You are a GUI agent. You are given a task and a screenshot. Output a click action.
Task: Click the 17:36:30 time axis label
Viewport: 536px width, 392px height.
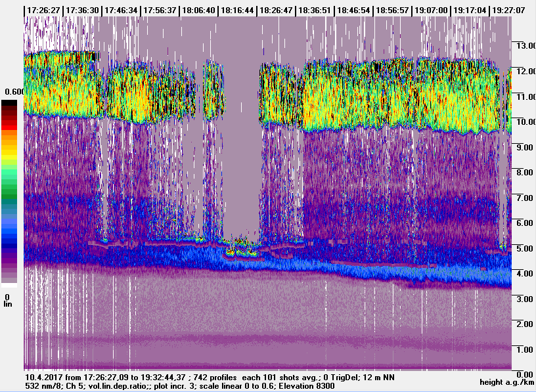coord(82,11)
